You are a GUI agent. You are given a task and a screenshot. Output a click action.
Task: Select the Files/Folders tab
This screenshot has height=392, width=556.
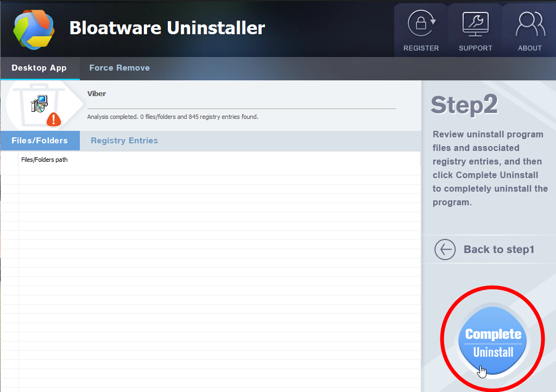[40, 141]
